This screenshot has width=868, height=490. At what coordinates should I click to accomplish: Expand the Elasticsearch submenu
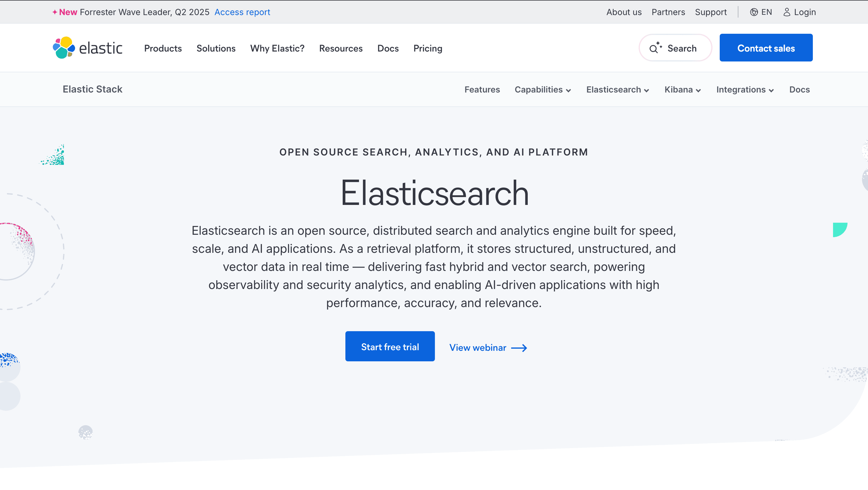point(618,90)
